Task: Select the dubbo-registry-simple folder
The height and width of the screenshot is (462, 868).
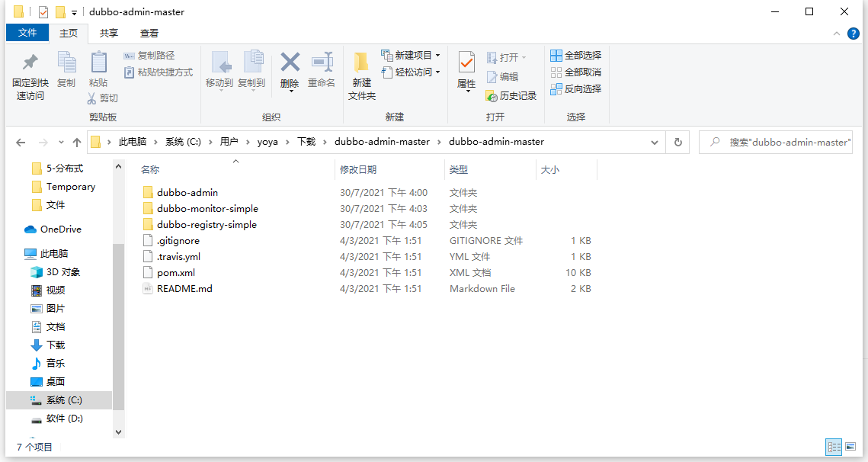Action: point(207,224)
